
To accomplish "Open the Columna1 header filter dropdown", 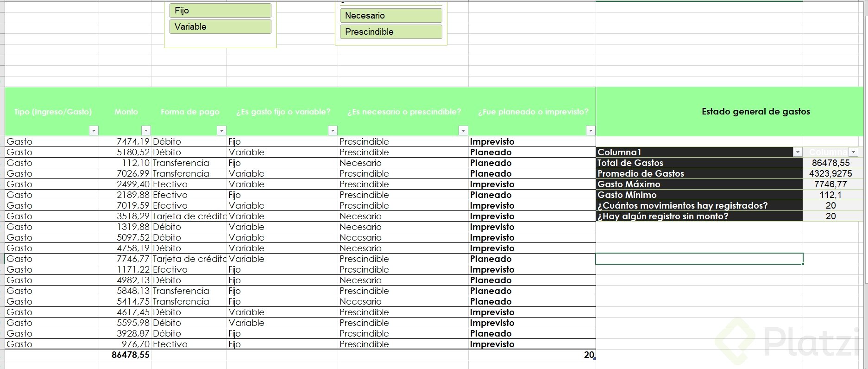I will 798,152.
